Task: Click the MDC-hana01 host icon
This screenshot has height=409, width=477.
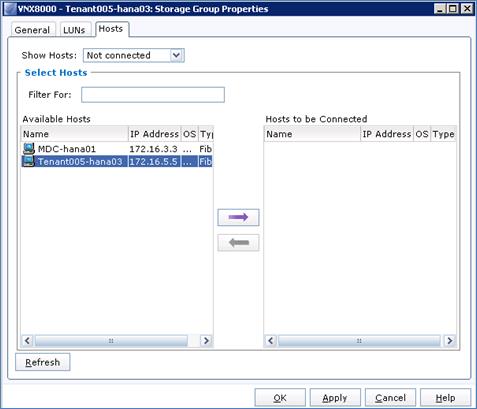Action: [x=29, y=148]
